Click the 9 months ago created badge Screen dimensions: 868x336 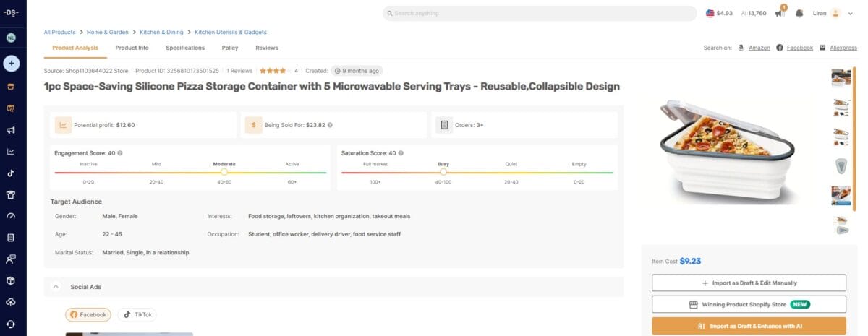[357, 71]
